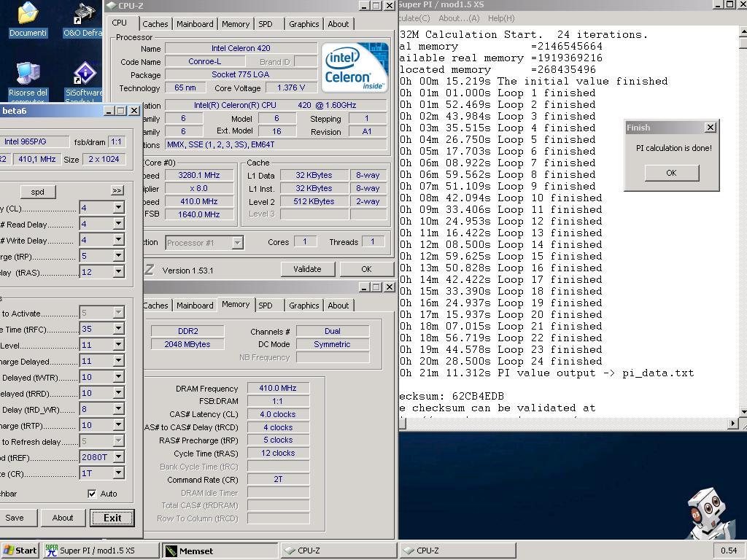This screenshot has height=560, width=747.
Task: Click the Validate button in CPU-Z
Action: pyautogui.click(x=307, y=269)
